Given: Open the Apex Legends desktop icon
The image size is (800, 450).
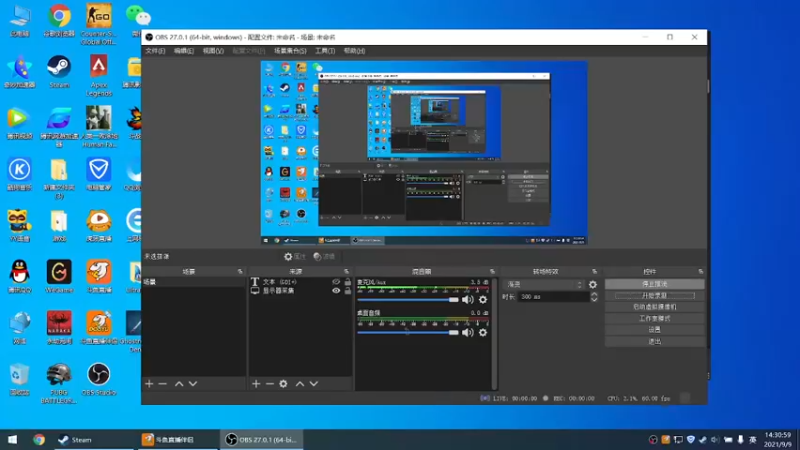Looking at the screenshot, I should pyautogui.click(x=98, y=76).
